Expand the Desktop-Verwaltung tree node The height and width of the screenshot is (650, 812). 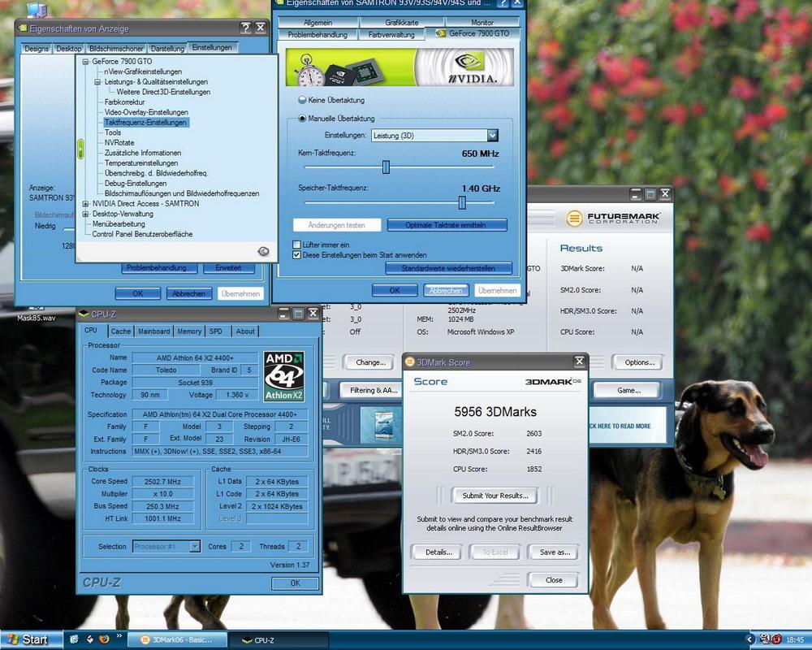[85, 214]
